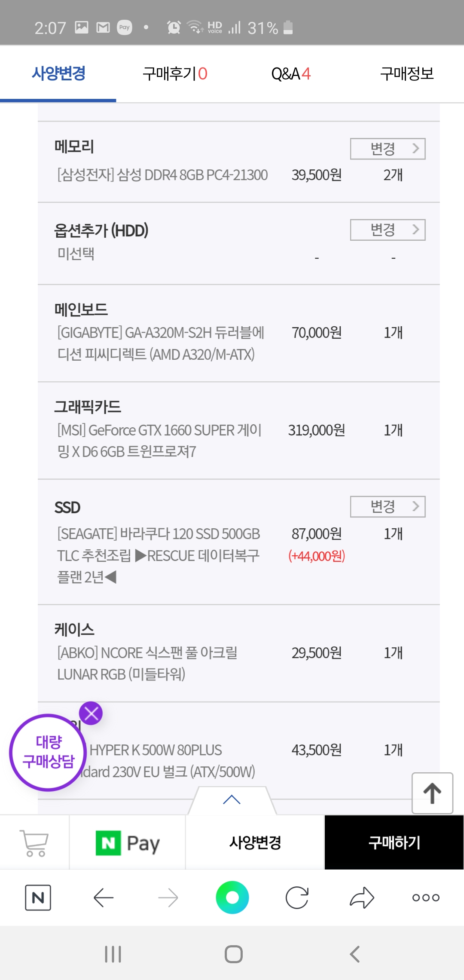The width and height of the screenshot is (464, 980).
Task: Tap the shopping cart icon
Action: (x=34, y=842)
